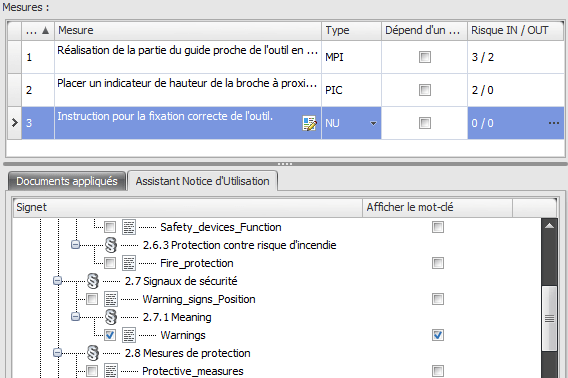Enable Afficher le mot-clé for Warning_signs_Position
568x378 pixels.
point(438,299)
